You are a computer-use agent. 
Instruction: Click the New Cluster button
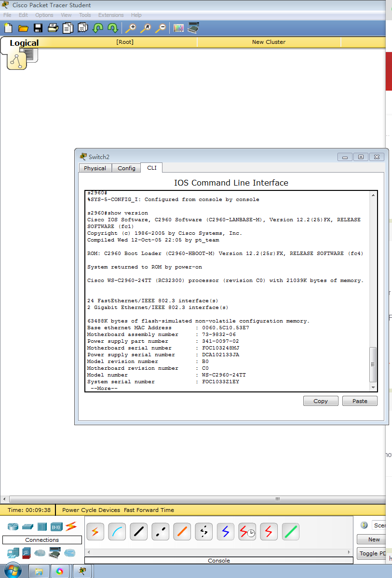[x=269, y=42]
